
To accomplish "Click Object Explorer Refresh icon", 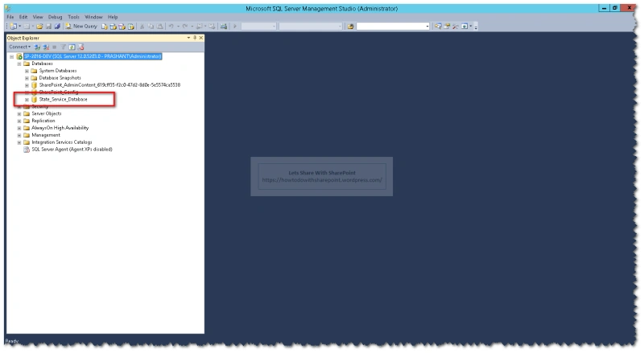I will [x=72, y=47].
